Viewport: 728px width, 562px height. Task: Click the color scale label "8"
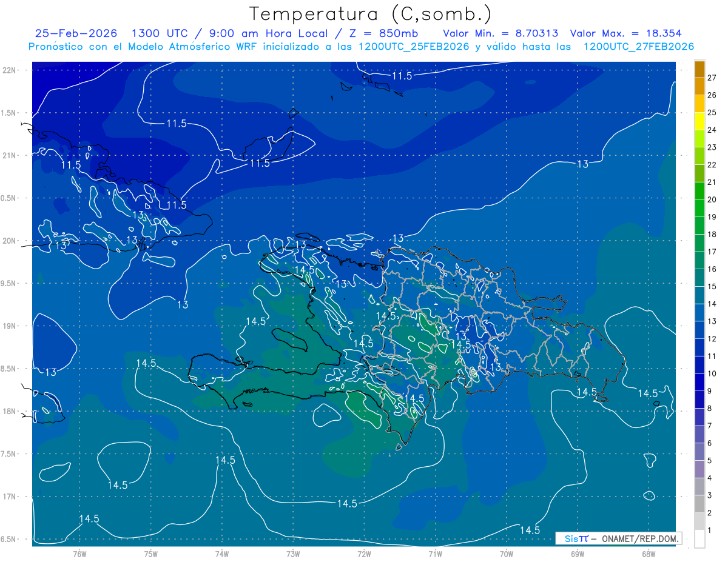click(x=709, y=409)
